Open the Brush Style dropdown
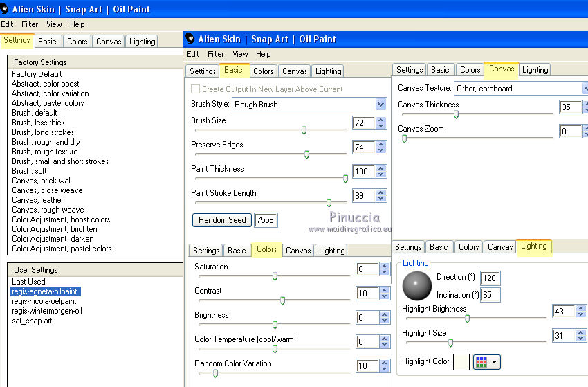 381,104
